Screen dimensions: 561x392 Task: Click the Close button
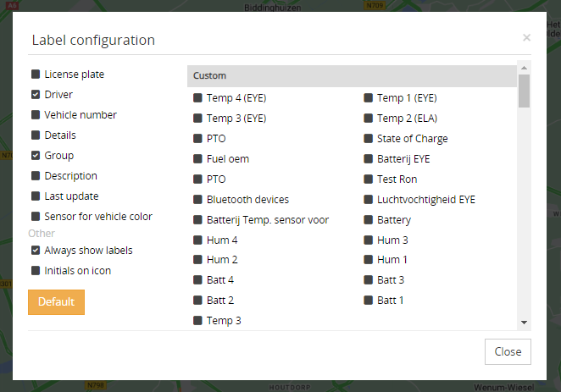508,351
